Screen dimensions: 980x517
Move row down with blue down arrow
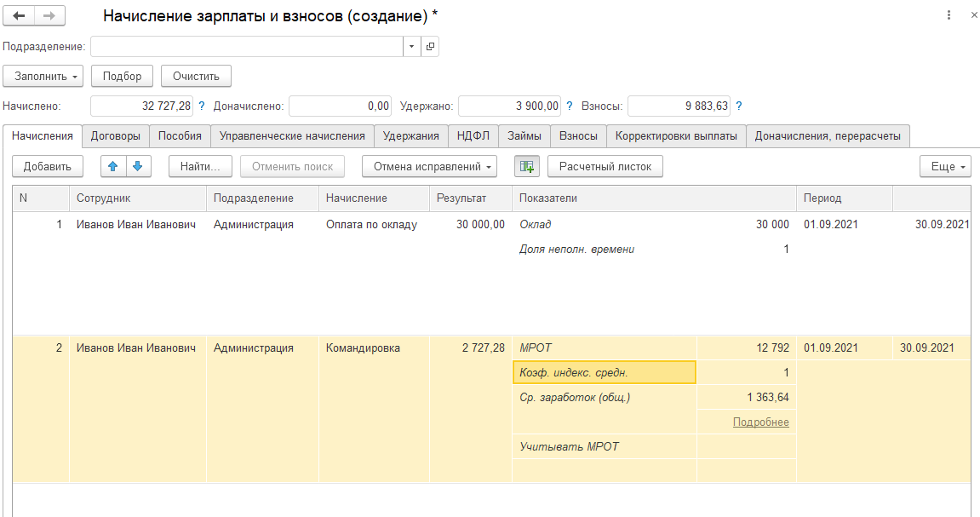tap(138, 166)
